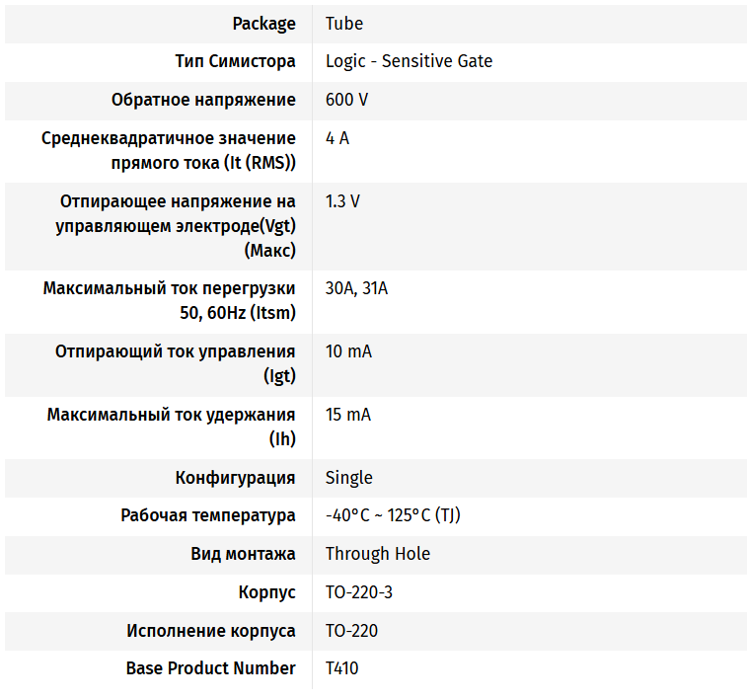Select the "4 A" RMS current value

pos(337,137)
